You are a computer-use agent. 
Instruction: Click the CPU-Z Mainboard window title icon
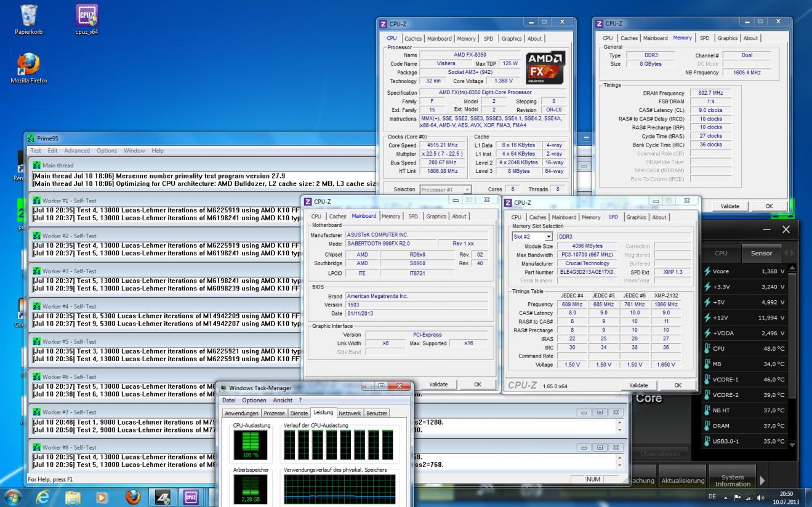(x=309, y=201)
